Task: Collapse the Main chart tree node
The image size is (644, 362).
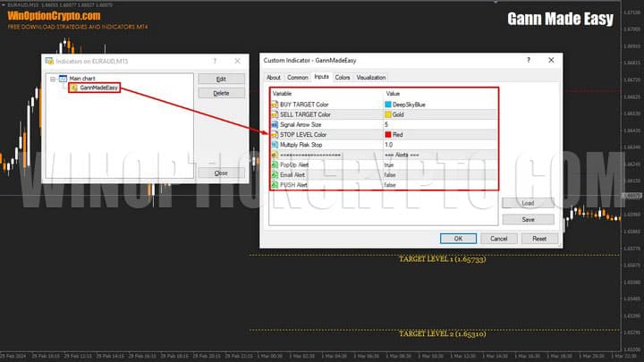Action: (53, 79)
